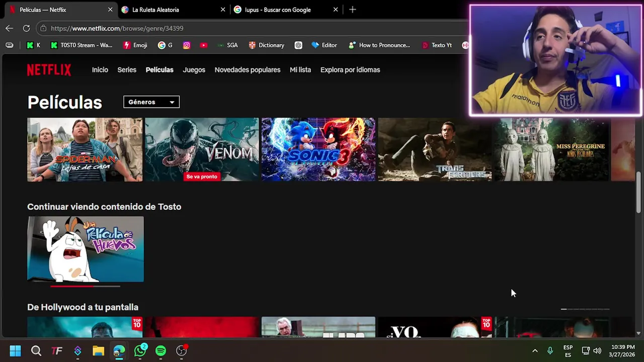Open Windows taskbar search
644x362 pixels.
click(x=36, y=350)
